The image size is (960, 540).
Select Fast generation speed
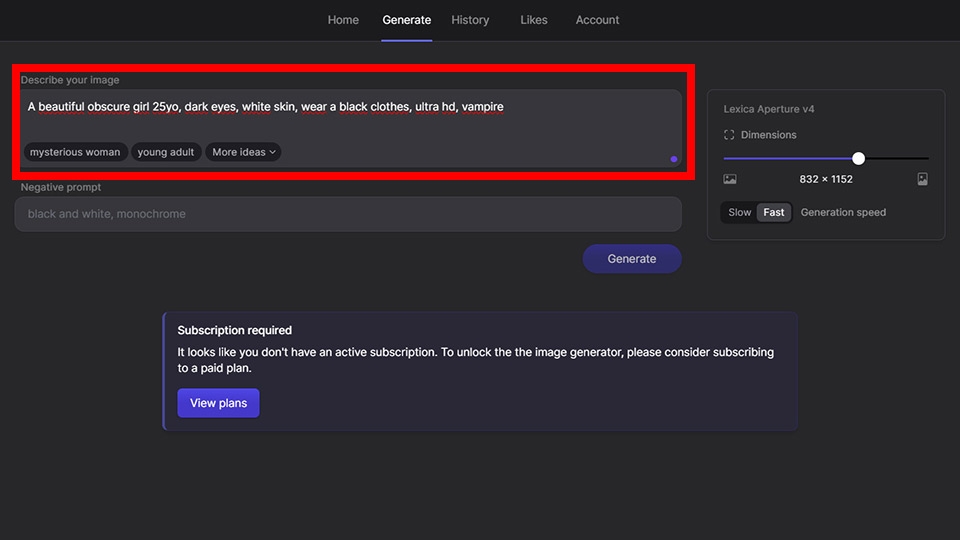(774, 212)
